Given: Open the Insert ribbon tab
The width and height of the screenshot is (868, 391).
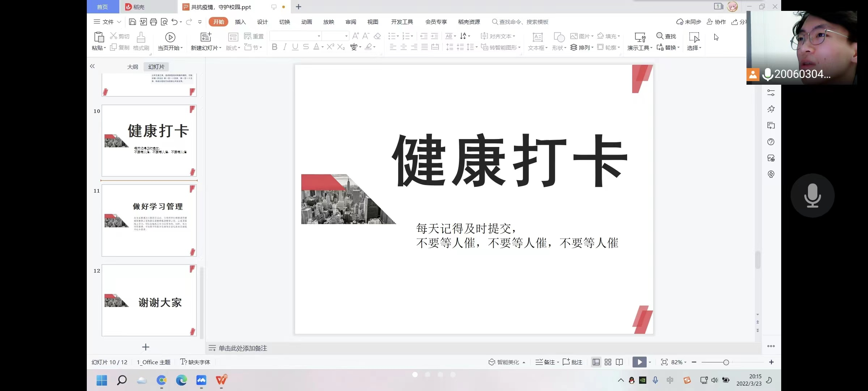Looking at the screenshot, I should click(x=241, y=22).
